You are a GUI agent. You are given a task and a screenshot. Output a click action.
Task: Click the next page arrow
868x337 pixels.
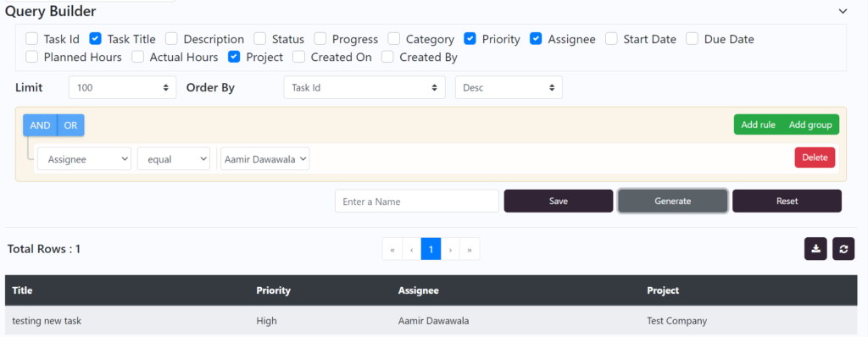tap(450, 249)
